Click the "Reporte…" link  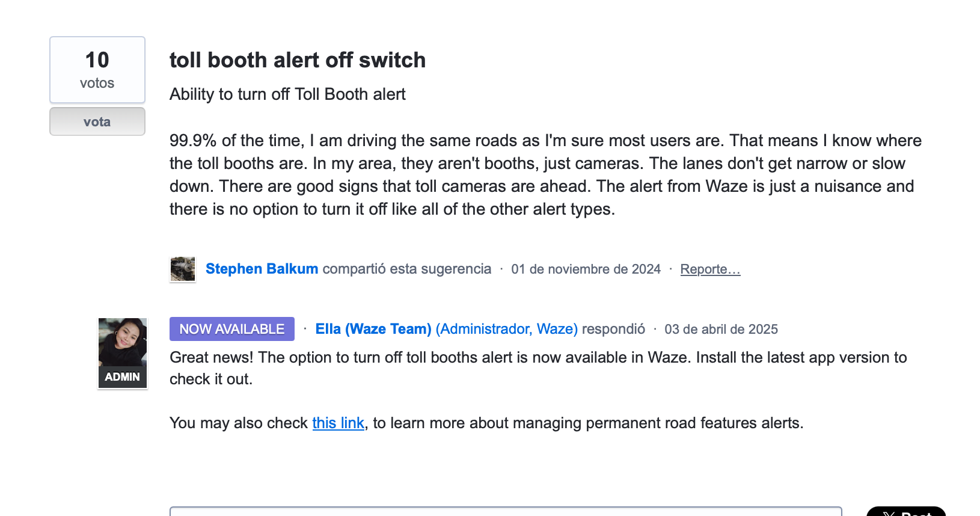(710, 269)
